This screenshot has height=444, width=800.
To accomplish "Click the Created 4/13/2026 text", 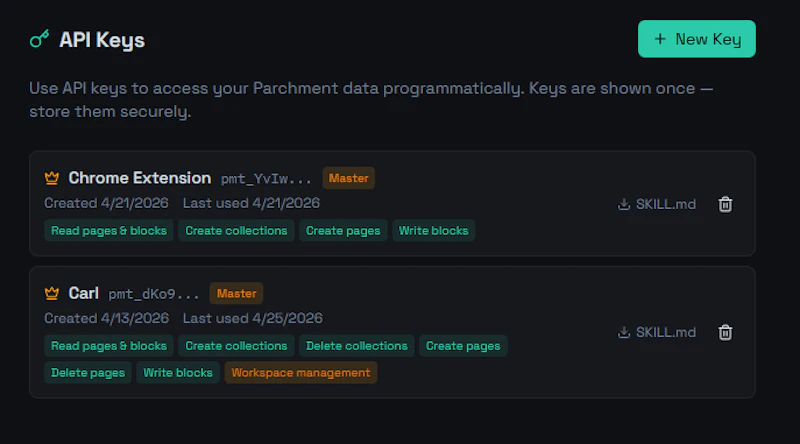I will [x=106, y=318].
